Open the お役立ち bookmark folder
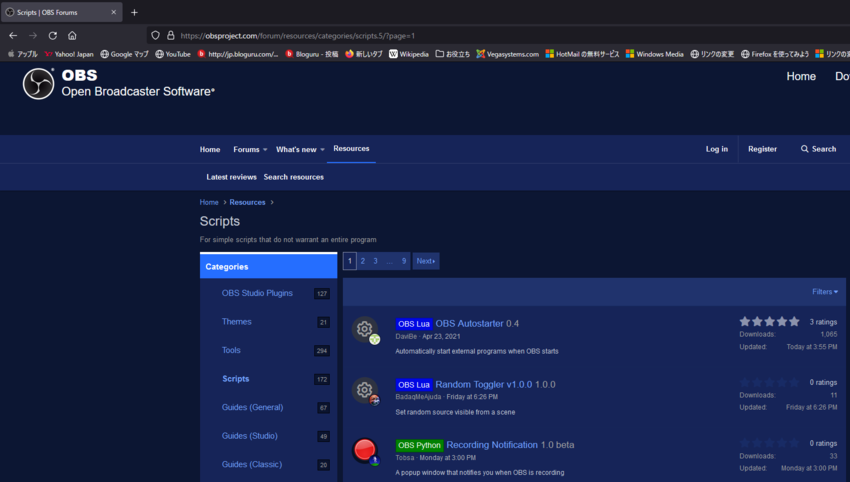 [453, 54]
